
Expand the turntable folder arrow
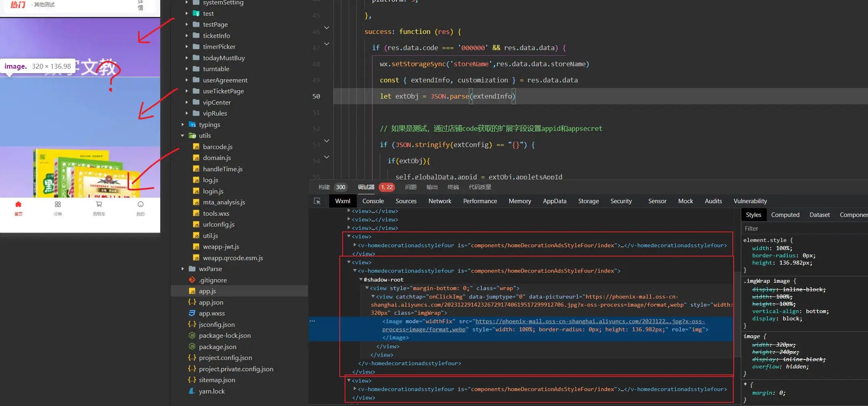pos(186,69)
